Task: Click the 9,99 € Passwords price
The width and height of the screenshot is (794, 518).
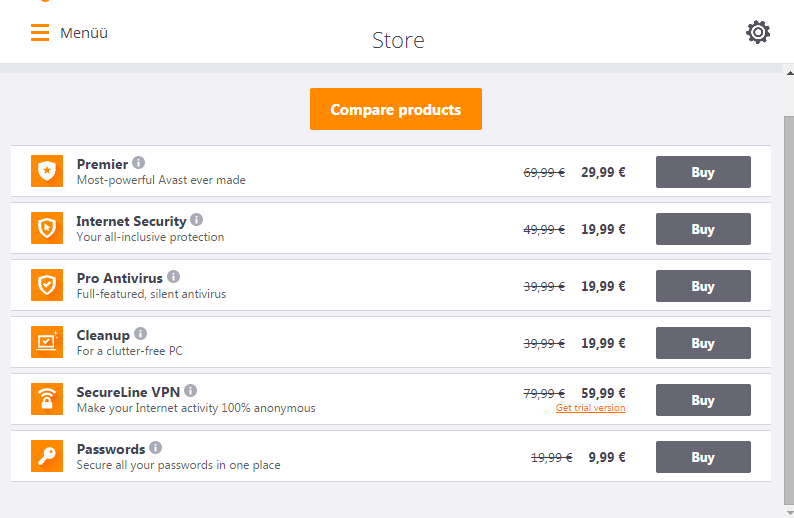Action: pos(607,458)
